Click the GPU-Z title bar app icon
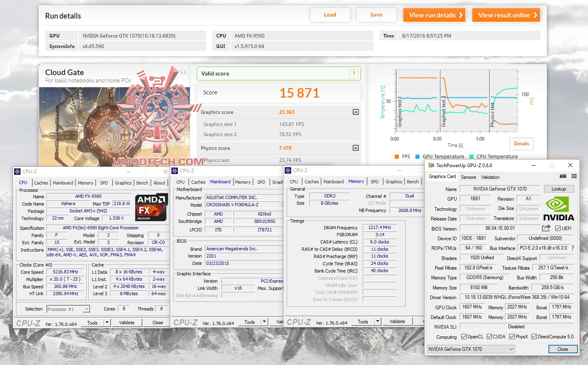Viewport: 588px width, 365px height. point(431,165)
